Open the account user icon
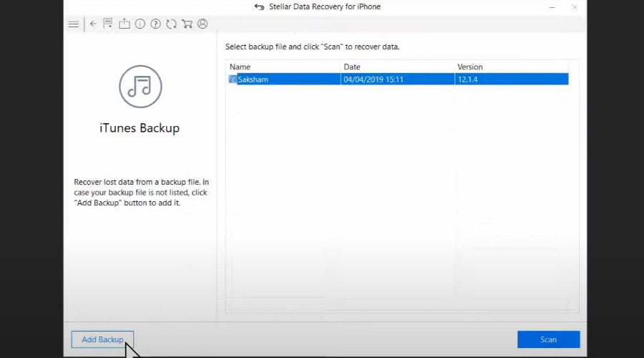The height and width of the screenshot is (358, 644). (x=203, y=24)
